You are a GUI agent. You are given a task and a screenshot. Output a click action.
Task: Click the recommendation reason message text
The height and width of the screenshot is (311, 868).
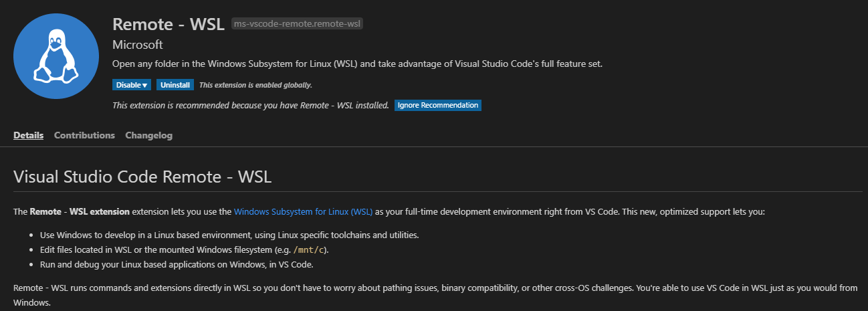250,105
